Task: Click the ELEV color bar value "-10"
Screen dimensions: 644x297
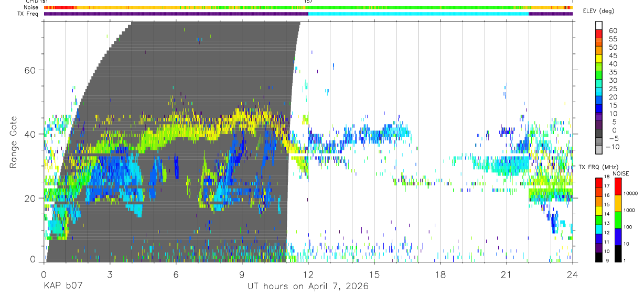Action: (x=613, y=147)
